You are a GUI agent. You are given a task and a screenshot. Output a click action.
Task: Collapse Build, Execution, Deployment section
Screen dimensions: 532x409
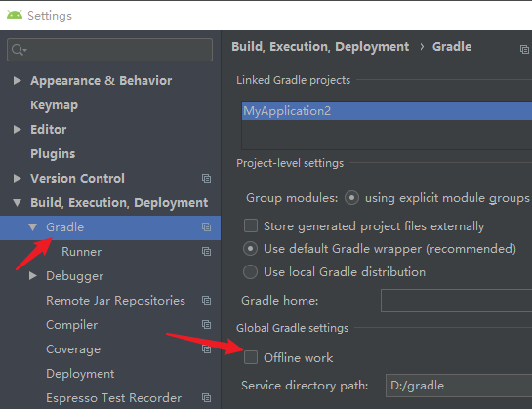pyautogui.click(x=17, y=203)
